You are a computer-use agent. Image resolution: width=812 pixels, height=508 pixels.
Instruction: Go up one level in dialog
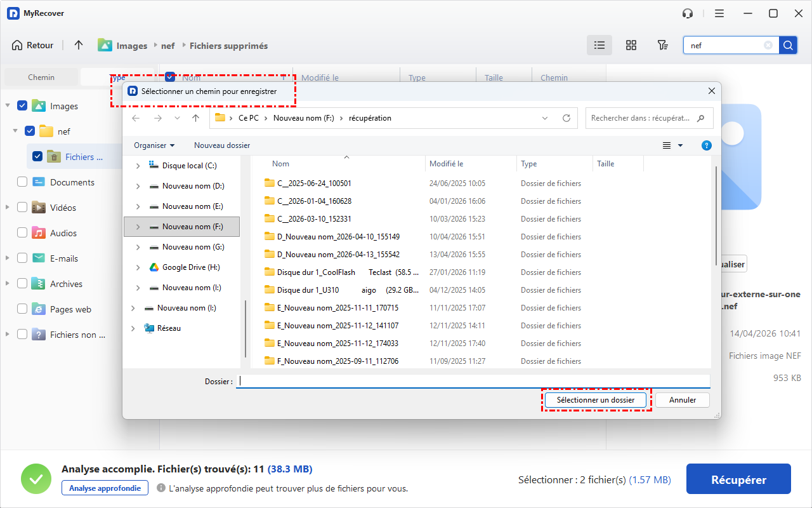(196, 118)
